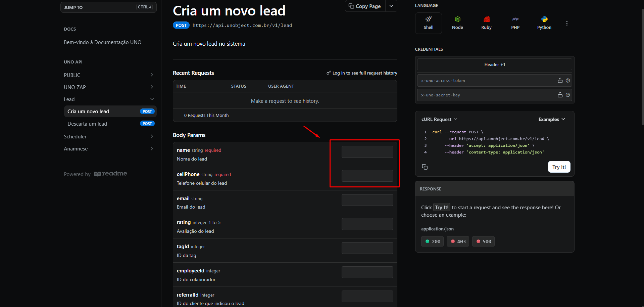Copy the cURL request code
Viewport: 644px width, 307px height.
click(x=425, y=167)
